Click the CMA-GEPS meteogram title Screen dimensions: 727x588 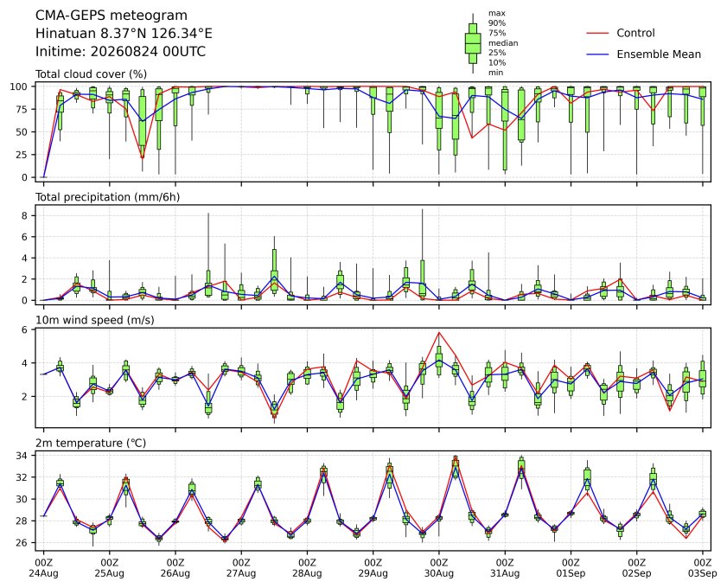[x=112, y=16]
